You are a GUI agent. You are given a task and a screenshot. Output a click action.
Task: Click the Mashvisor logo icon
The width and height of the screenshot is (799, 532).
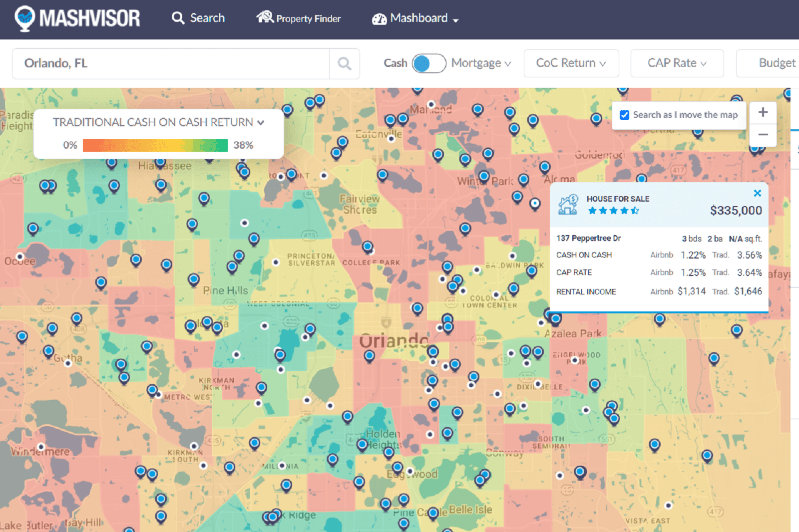pyautogui.click(x=25, y=18)
